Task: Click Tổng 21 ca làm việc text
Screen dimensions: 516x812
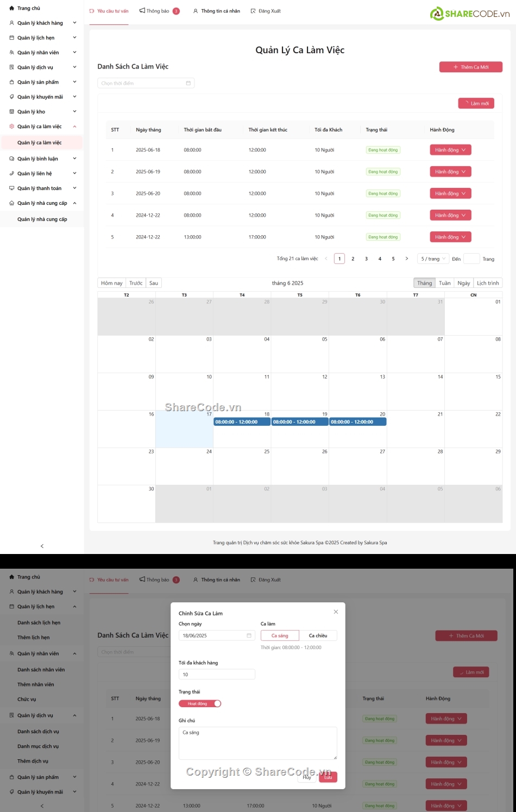Action: [x=298, y=259]
